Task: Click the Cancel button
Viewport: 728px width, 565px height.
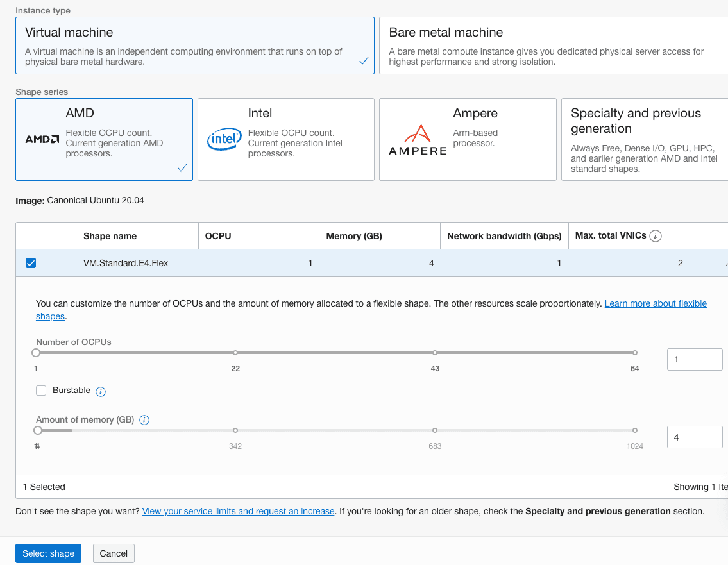Action: [x=114, y=553]
